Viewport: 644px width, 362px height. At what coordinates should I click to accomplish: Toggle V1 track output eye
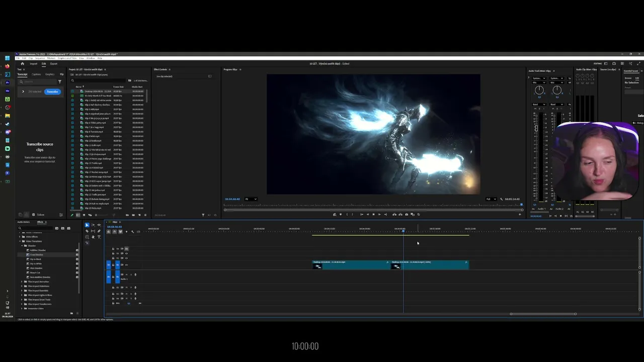pos(126,264)
